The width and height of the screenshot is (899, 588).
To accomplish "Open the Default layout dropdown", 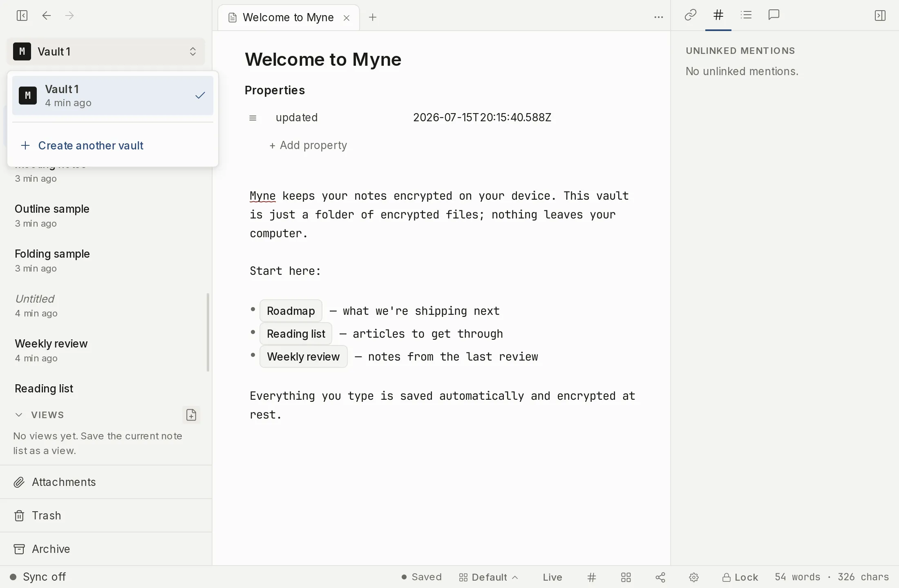I will (x=489, y=577).
